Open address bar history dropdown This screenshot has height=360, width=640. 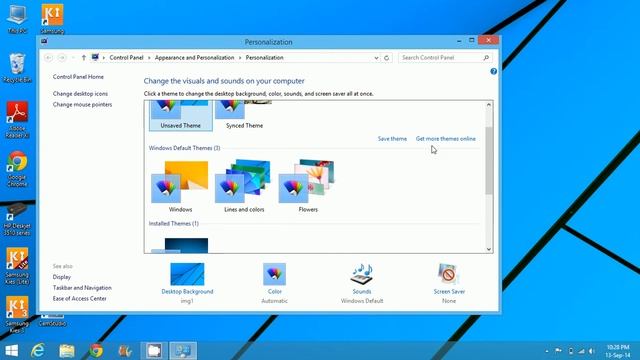(376, 58)
